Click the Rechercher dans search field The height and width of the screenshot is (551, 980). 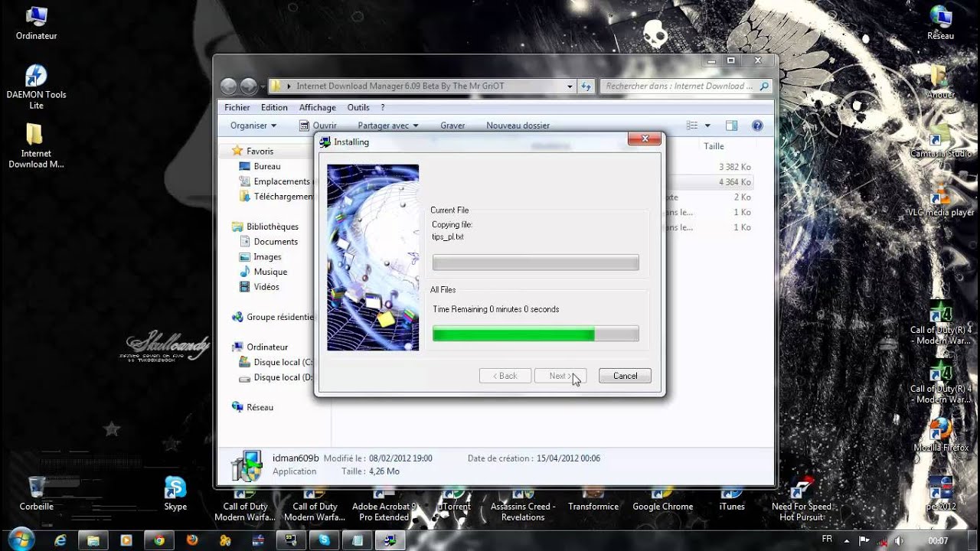click(x=685, y=86)
